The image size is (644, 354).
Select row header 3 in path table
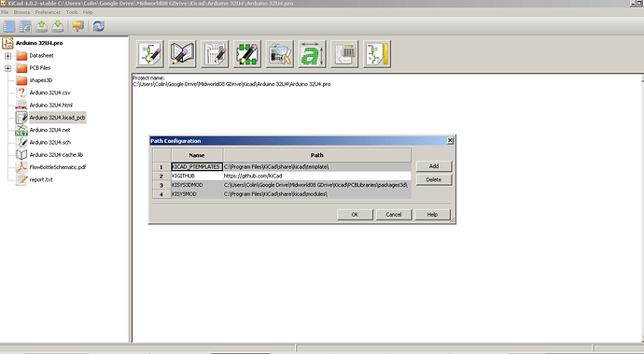click(161, 185)
